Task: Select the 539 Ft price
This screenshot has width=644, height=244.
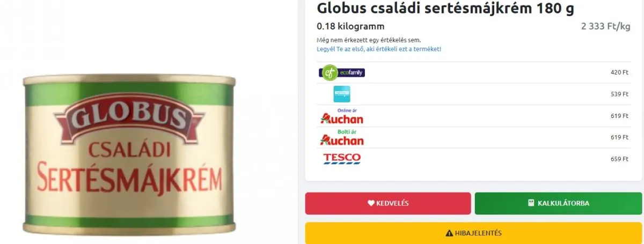Action: (619, 94)
